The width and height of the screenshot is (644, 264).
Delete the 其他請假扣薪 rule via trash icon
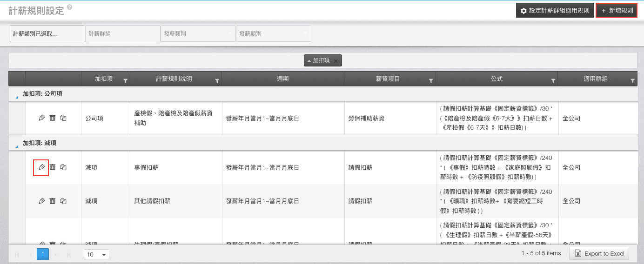pos(53,201)
